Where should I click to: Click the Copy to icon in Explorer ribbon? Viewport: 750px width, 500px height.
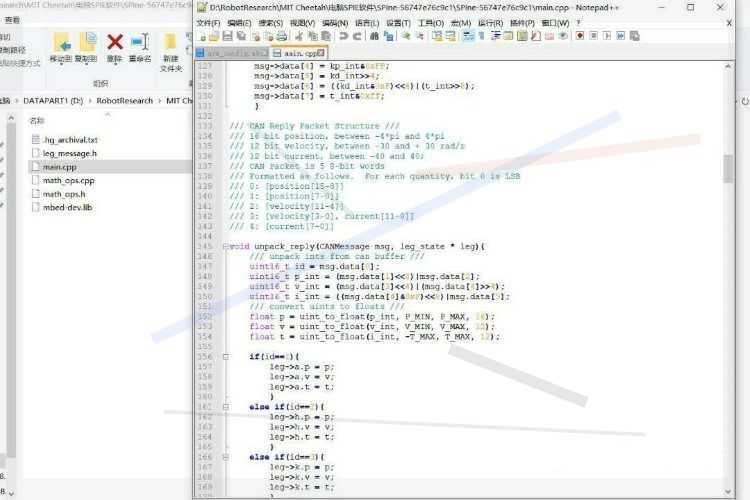[87, 42]
